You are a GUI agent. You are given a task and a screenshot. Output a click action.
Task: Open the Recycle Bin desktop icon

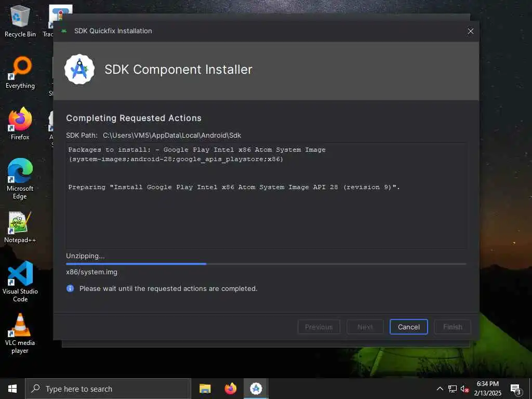[x=20, y=21]
